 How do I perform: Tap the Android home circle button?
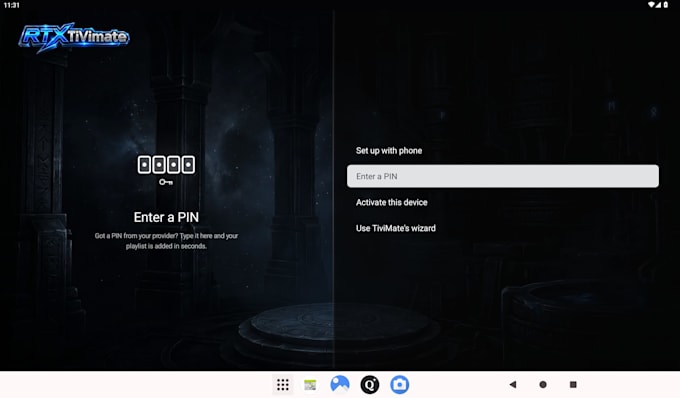pyautogui.click(x=543, y=384)
